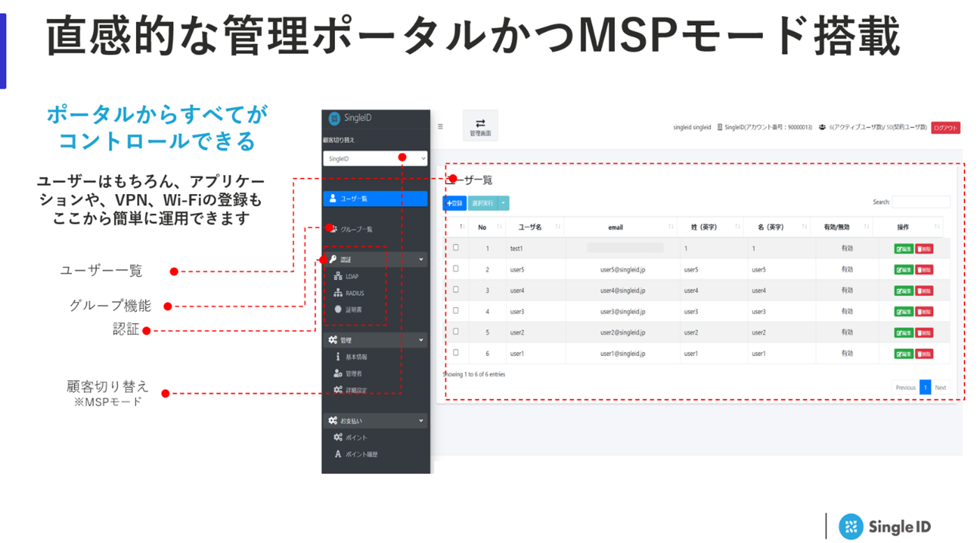
Task: Click 削除 for user test1
Action: 924,248
